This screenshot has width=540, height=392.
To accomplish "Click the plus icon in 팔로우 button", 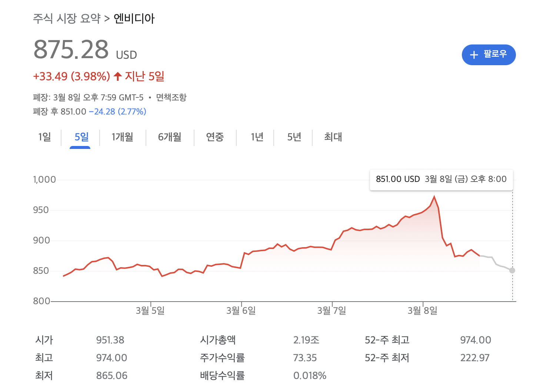I will (474, 55).
